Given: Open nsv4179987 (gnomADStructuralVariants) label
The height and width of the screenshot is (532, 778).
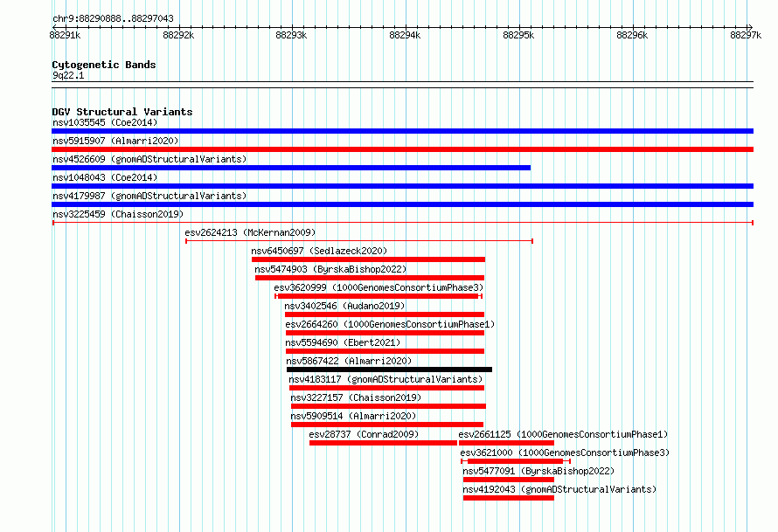Looking at the screenshot, I should pyautogui.click(x=149, y=196).
